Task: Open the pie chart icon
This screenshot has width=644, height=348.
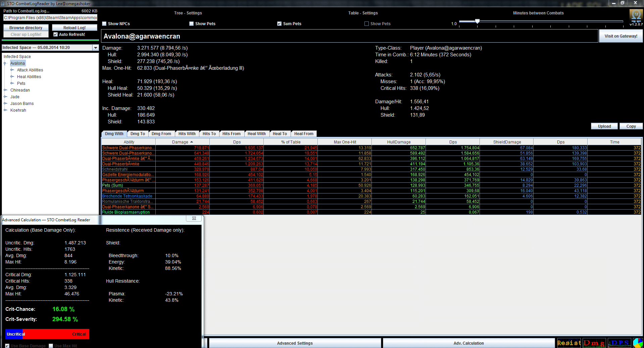Action: tap(638, 343)
